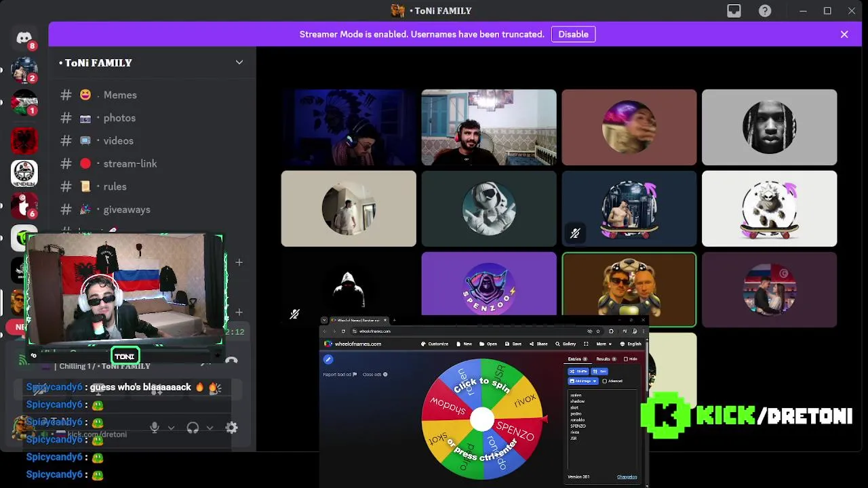The width and height of the screenshot is (868, 488).
Task: Toggle Discord microphone mute
Action: click(x=155, y=428)
